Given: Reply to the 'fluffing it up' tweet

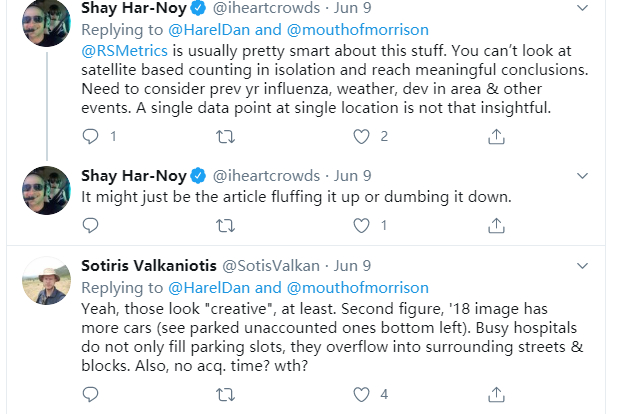Looking at the screenshot, I should tap(91, 225).
